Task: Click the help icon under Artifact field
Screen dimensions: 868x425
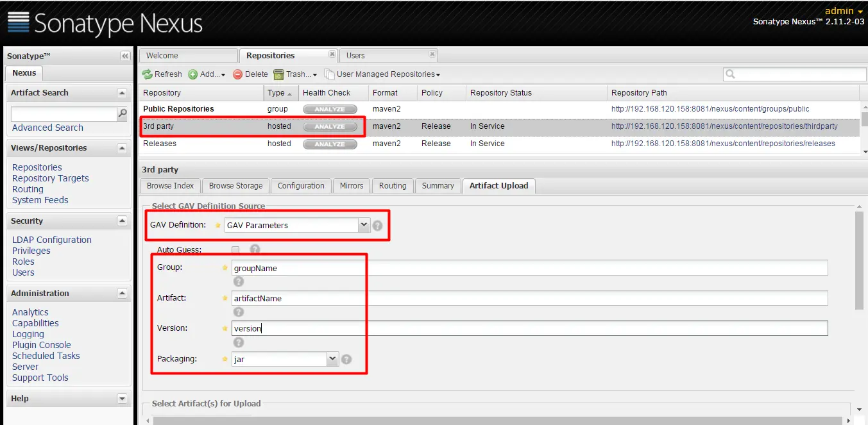Action: pos(239,312)
